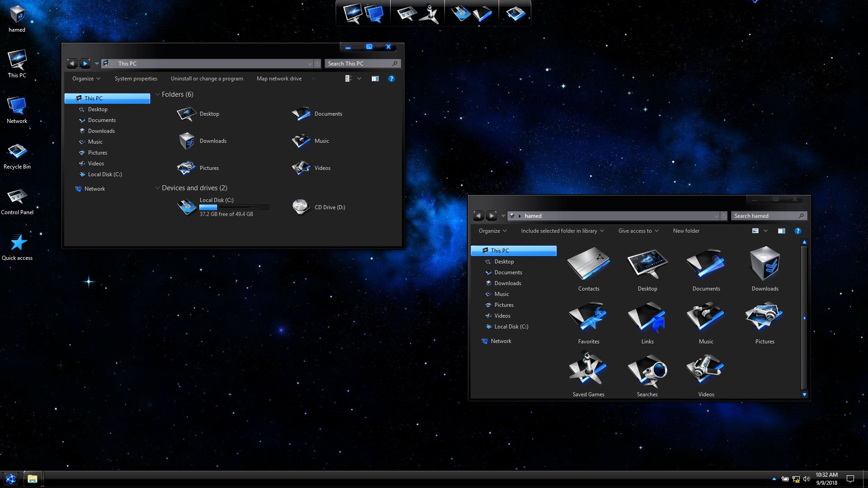Click New folder in hamed window

pos(686,231)
